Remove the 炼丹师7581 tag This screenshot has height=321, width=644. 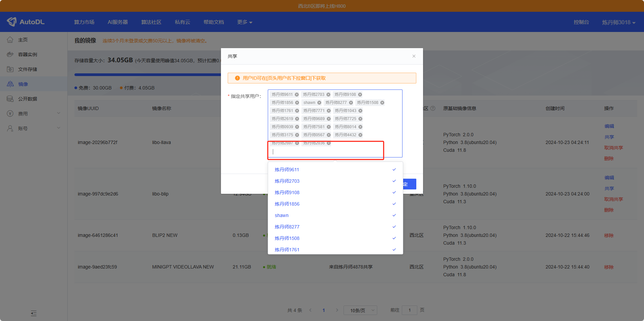coord(329,127)
